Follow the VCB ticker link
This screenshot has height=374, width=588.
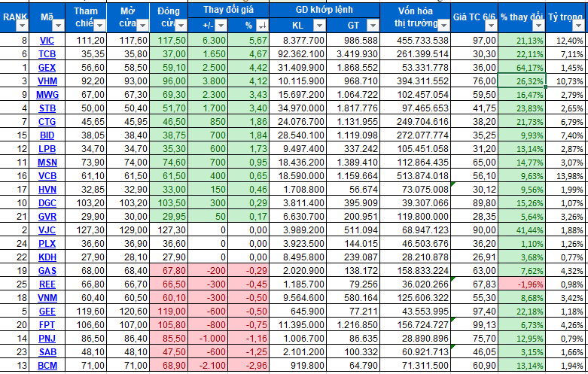[x=47, y=176]
